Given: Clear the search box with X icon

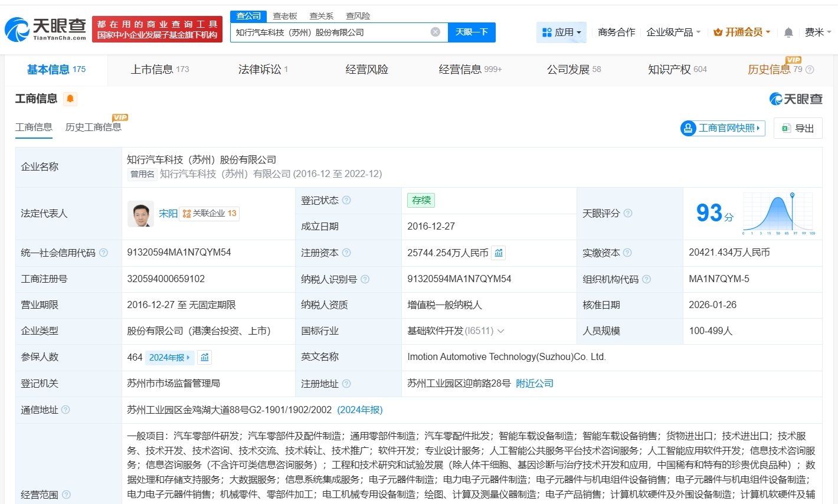Looking at the screenshot, I should [436, 32].
